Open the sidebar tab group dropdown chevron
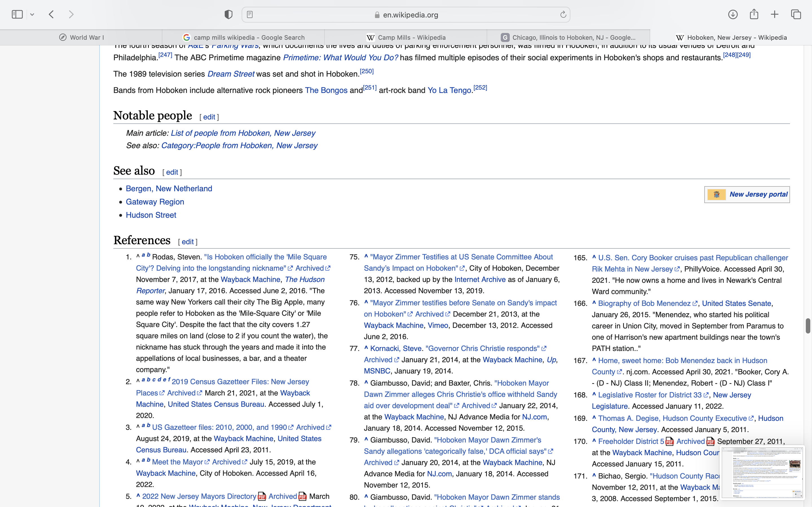This screenshot has height=507, width=812. pos(32,14)
